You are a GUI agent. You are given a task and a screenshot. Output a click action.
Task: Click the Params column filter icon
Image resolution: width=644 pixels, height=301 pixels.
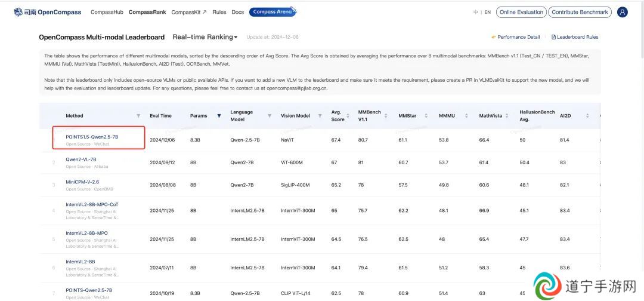point(219,116)
